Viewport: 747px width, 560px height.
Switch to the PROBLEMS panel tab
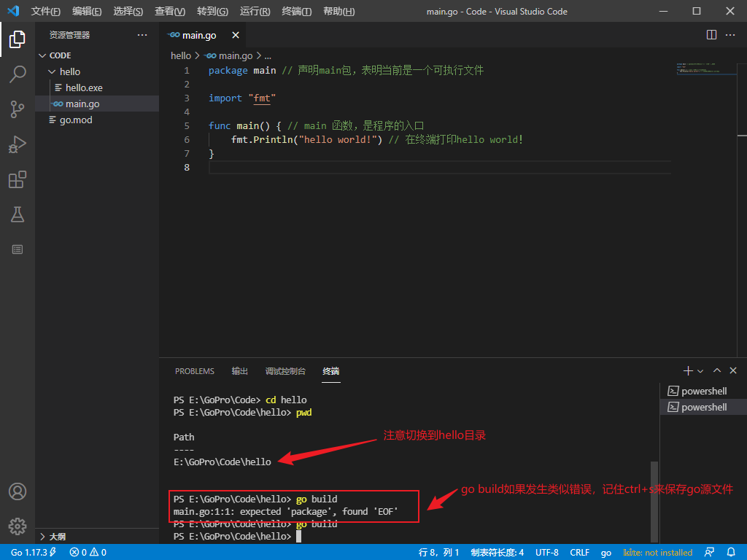click(x=195, y=371)
